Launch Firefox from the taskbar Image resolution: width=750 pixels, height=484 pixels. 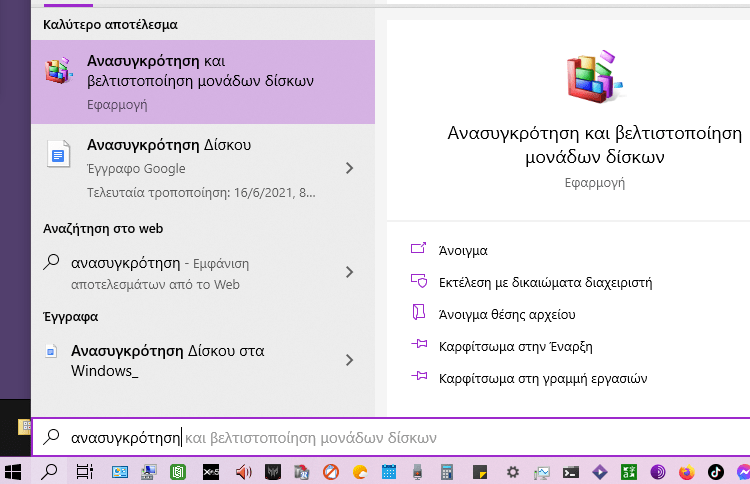click(686, 471)
